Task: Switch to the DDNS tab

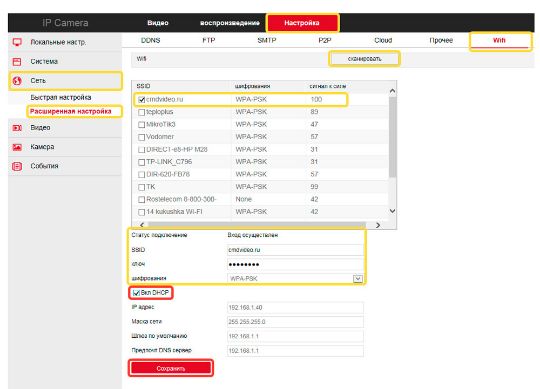Action: (150, 40)
